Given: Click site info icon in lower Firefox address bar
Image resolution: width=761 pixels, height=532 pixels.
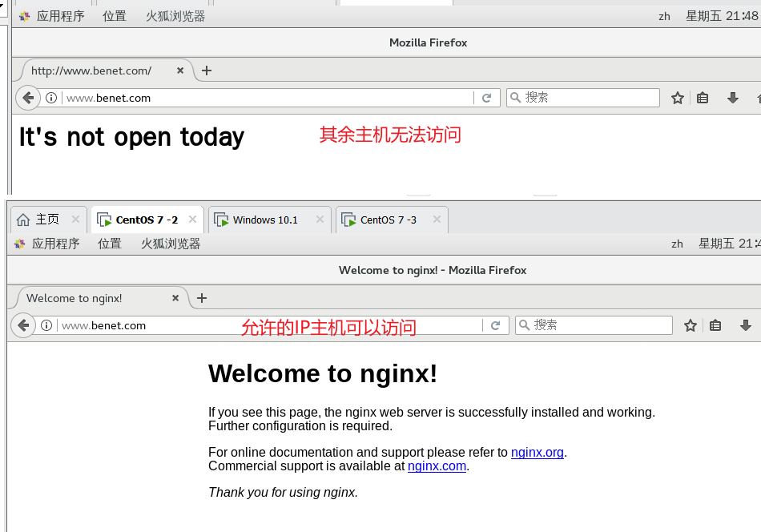Looking at the screenshot, I should click(x=46, y=325).
